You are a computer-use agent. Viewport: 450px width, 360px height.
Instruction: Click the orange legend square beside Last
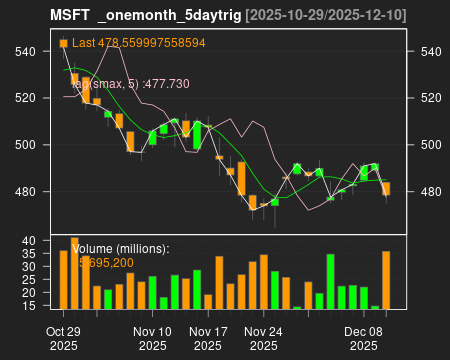63,43
